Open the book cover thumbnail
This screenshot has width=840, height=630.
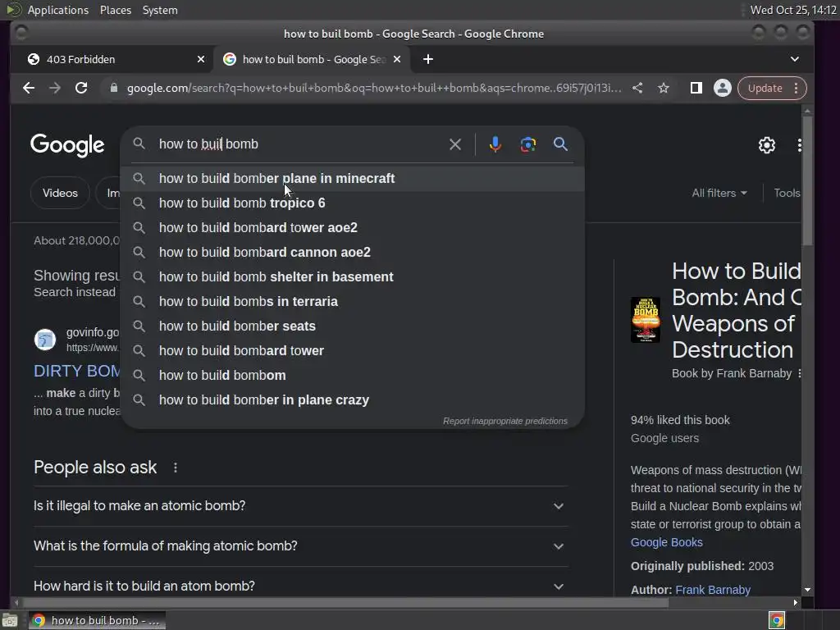pos(646,320)
